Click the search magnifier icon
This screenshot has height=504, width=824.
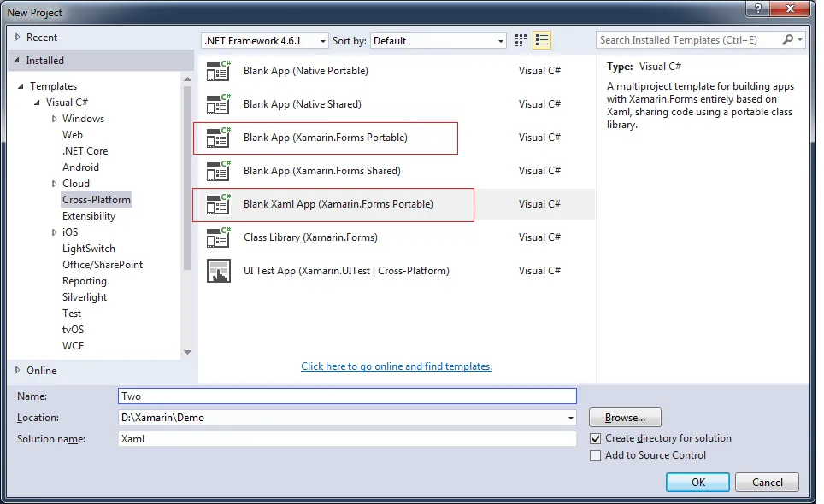click(787, 40)
